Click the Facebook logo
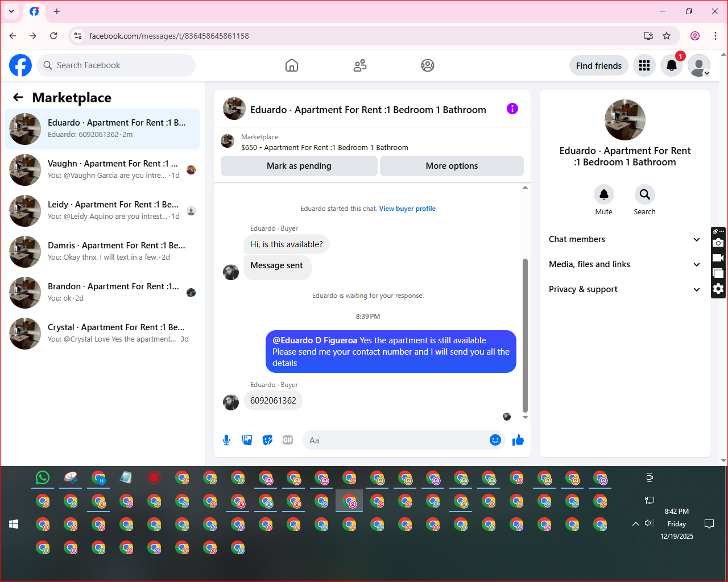728x582 pixels. (20, 65)
